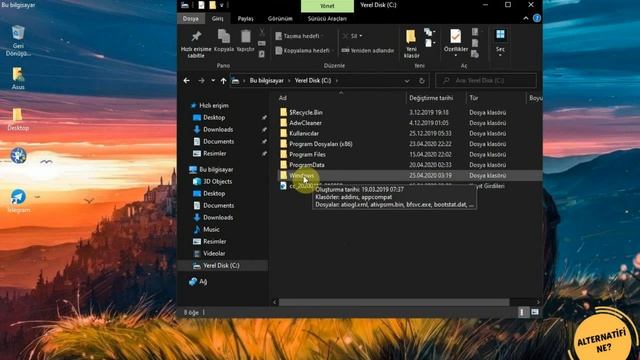Sort by the Tür column header
Screen dimensions: 640x360
[x=473, y=98]
